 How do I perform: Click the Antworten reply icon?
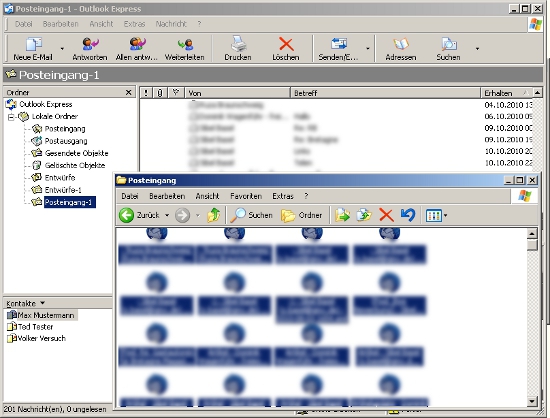point(90,48)
